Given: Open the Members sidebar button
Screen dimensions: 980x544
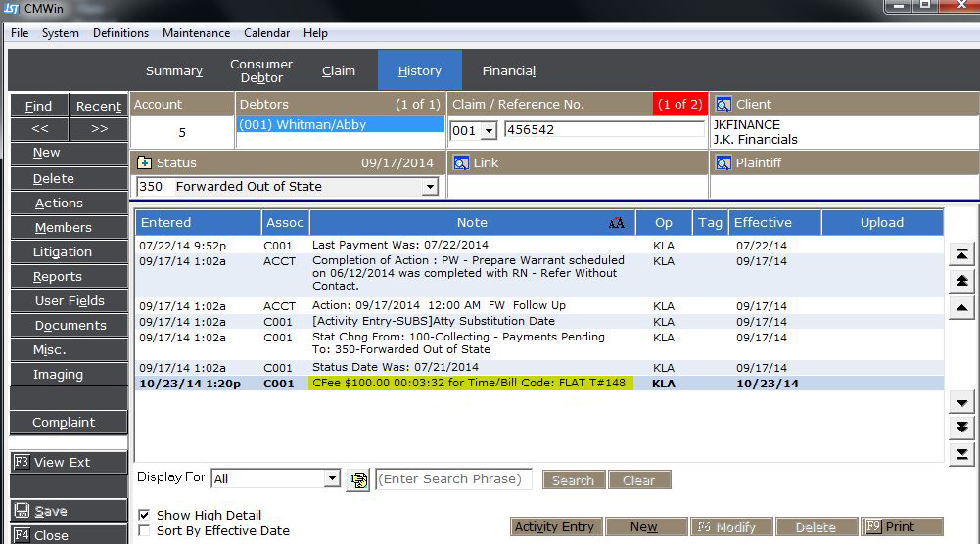Looking at the screenshot, I should pyautogui.click(x=69, y=227).
